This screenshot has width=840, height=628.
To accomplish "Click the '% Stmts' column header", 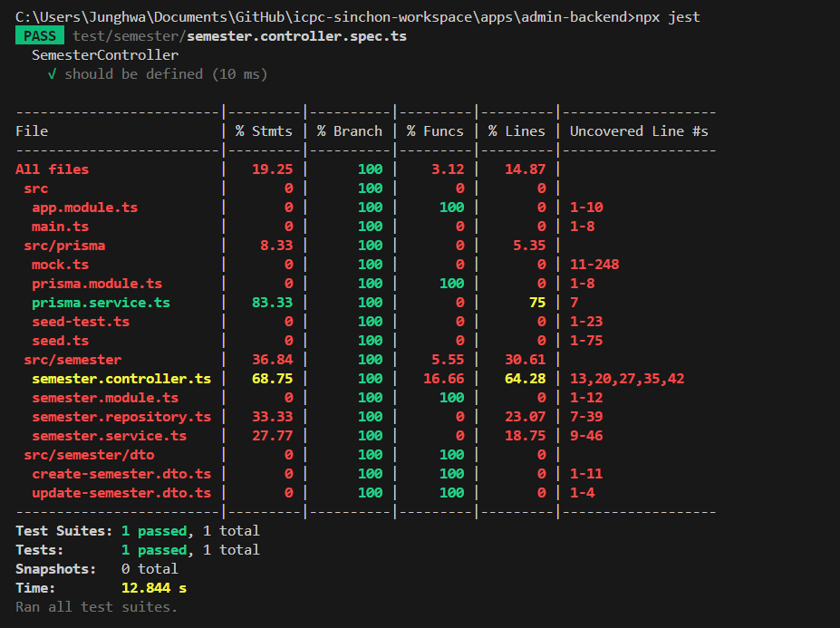I will [264, 131].
